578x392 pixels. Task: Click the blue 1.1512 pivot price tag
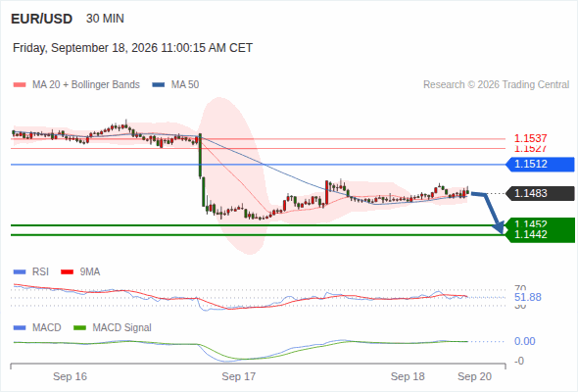[x=541, y=164]
